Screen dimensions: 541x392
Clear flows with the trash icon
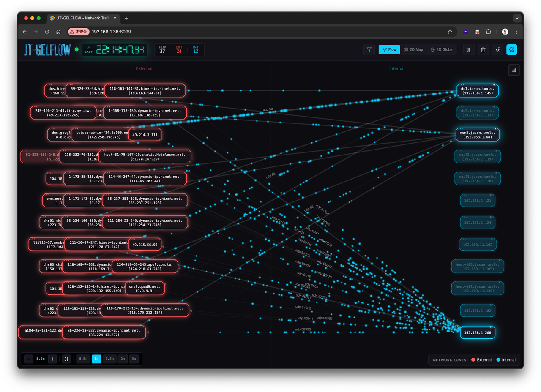pyautogui.click(x=483, y=49)
